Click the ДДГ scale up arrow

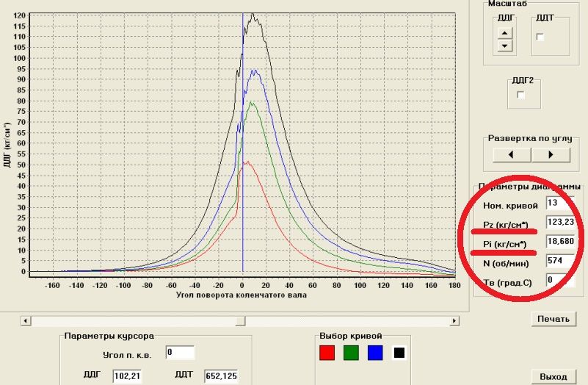504,32
